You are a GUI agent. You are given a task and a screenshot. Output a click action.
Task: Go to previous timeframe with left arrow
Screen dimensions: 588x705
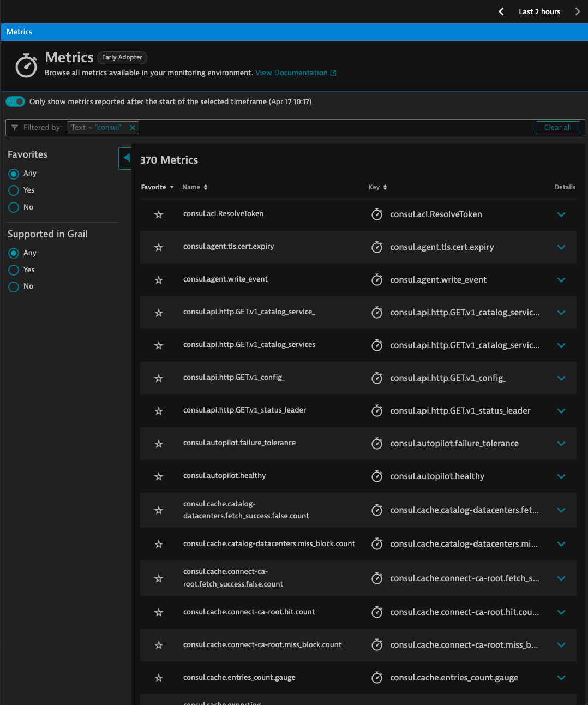[501, 11]
